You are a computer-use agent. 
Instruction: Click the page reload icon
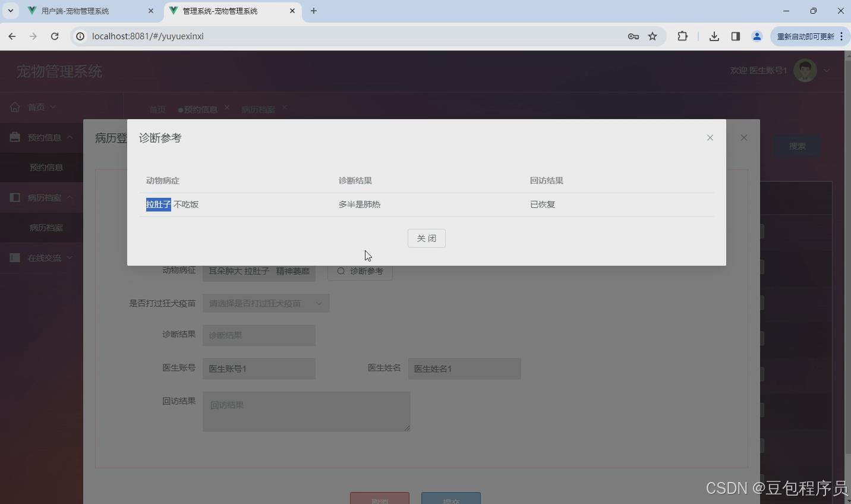[55, 36]
